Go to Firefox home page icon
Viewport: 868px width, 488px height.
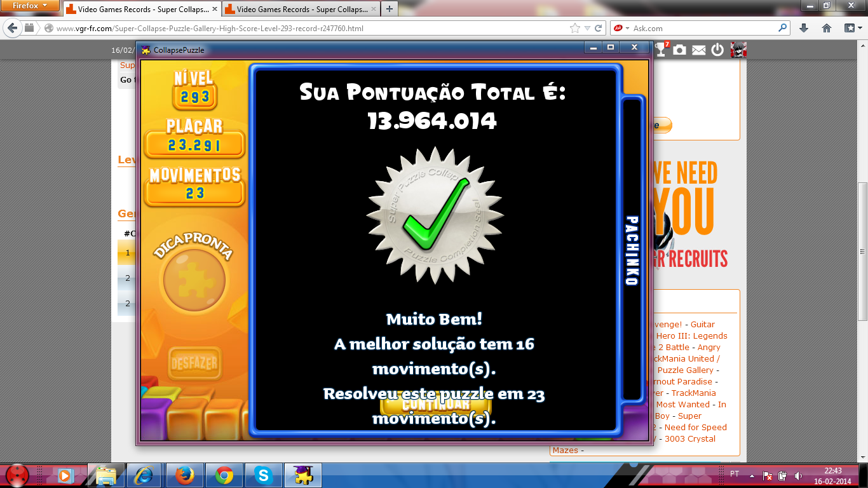pyautogui.click(x=827, y=28)
